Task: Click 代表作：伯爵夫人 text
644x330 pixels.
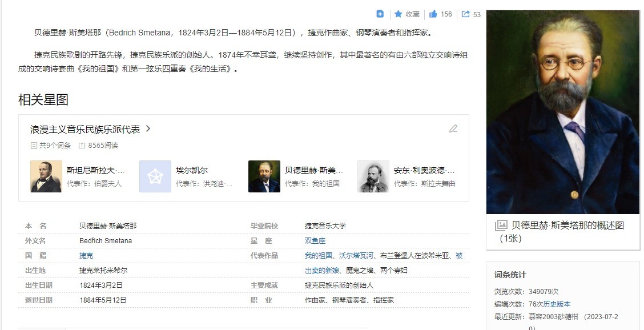Action: (x=94, y=184)
